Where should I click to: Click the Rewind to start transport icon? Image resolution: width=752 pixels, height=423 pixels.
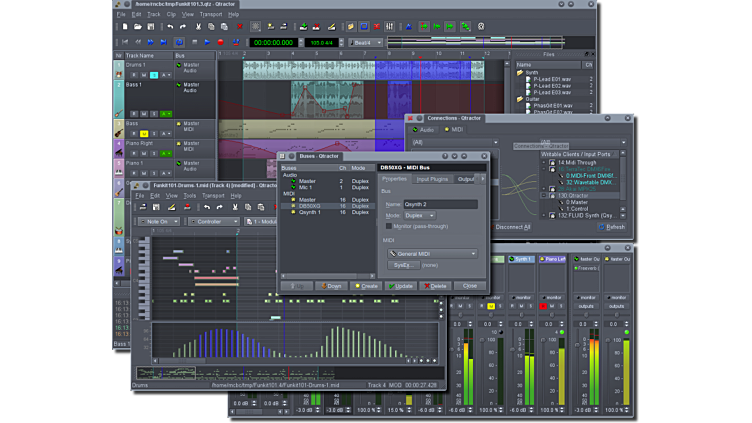click(x=125, y=42)
